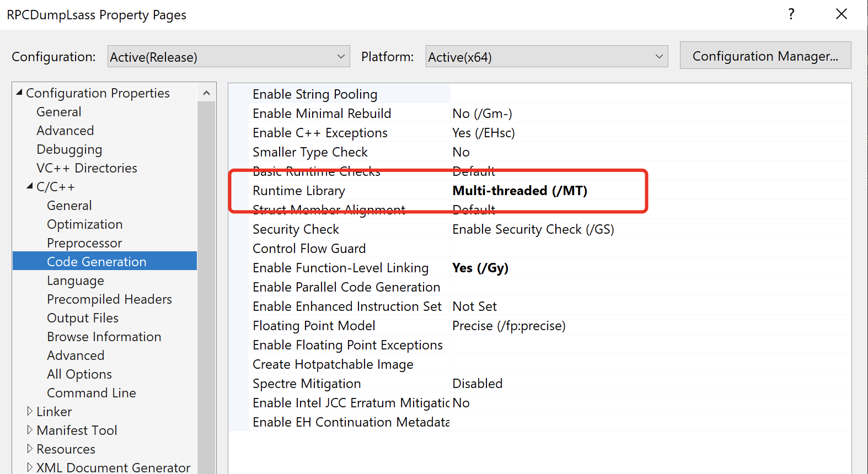The height and width of the screenshot is (474, 868).
Task: Open Configuration Manager
Action: pos(765,56)
